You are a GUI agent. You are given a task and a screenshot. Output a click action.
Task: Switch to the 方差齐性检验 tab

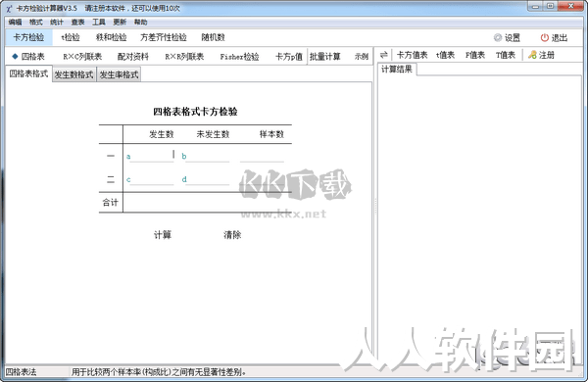pyautogui.click(x=164, y=37)
